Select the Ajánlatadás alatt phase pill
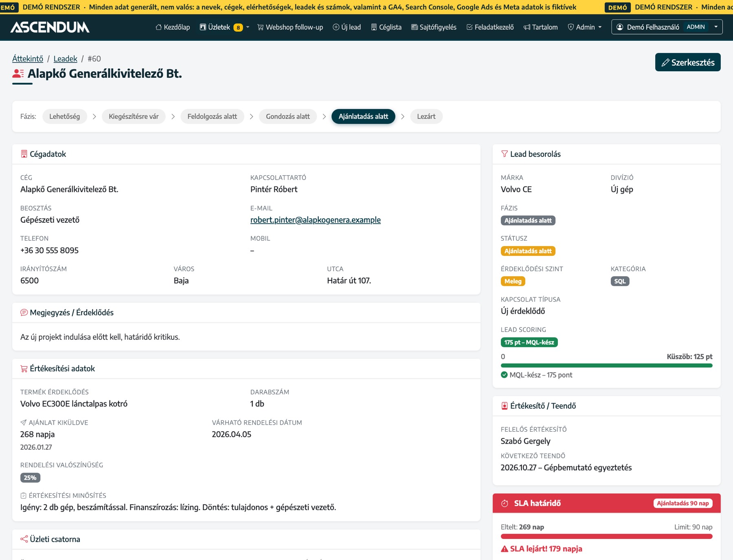The height and width of the screenshot is (560, 733). 363,116
